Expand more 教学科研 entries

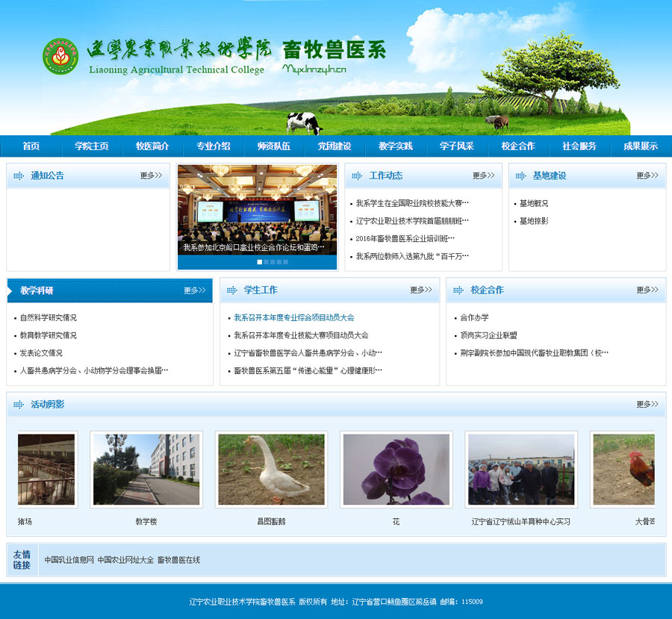pyautogui.click(x=195, y=290)
